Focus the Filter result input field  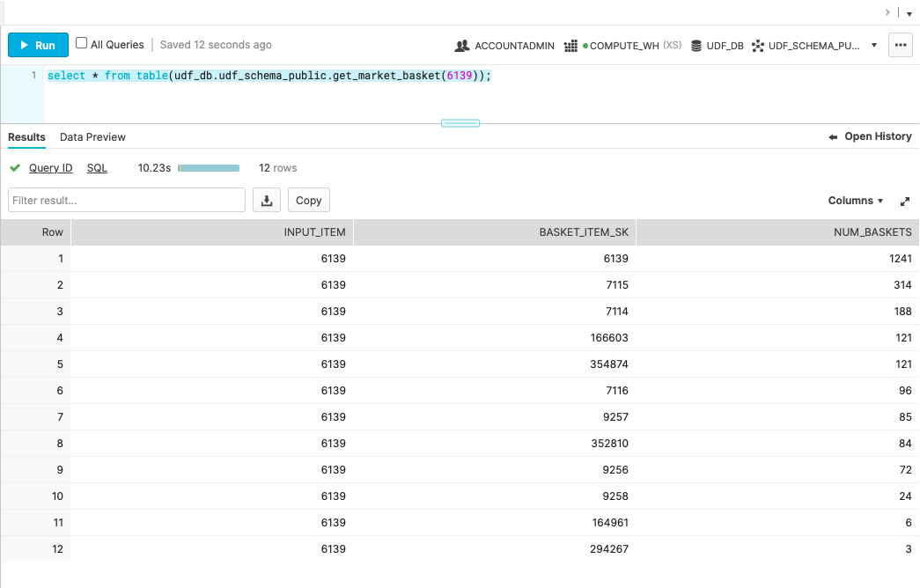(x=127, y=201)
